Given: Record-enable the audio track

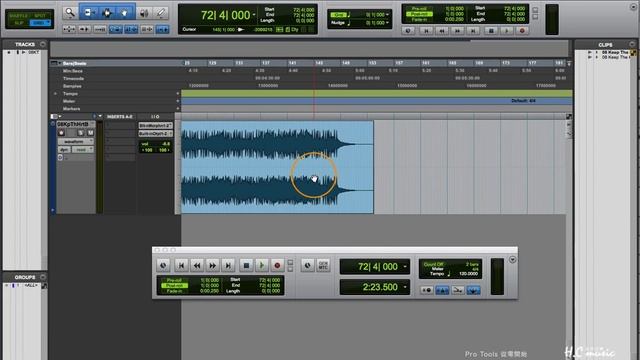Looking at the screenshot, I should [x=62, y=133].
